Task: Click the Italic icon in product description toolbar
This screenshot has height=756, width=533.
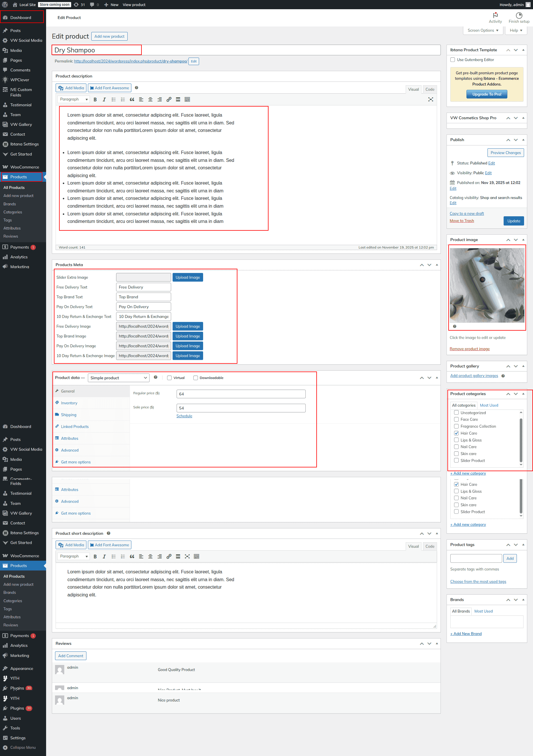Action: [104, 99]
